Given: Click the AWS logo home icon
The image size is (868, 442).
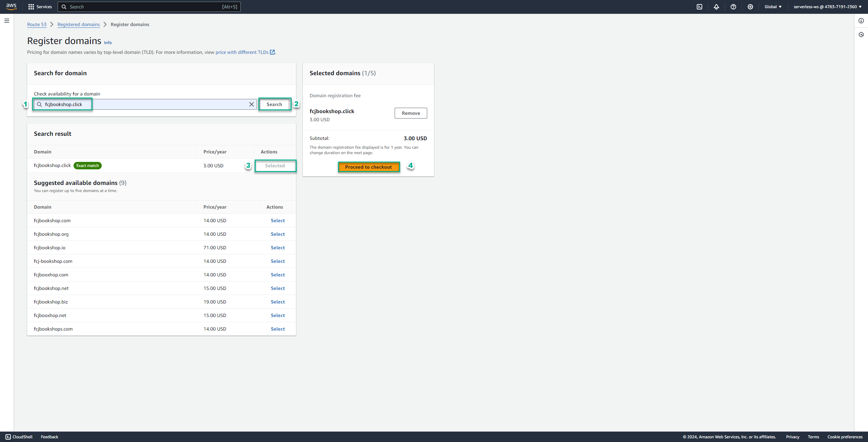Looking at the screenshot, I should (x=11, y=6).
